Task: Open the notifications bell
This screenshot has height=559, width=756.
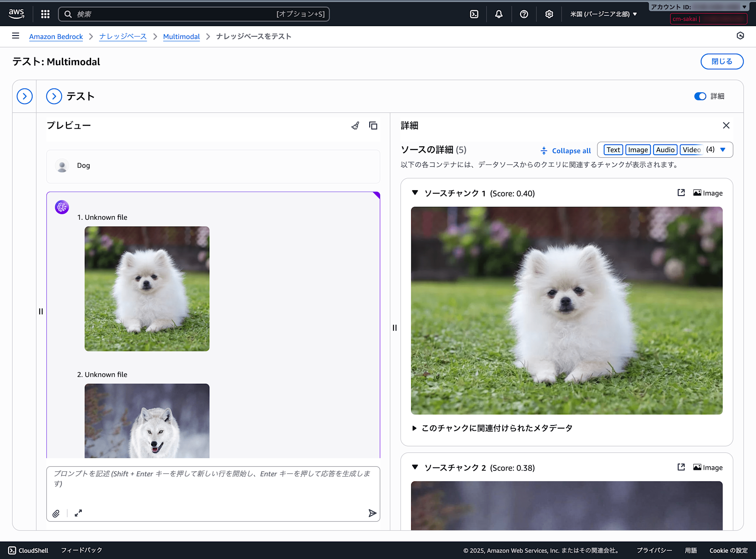Action: pos(499,14)
